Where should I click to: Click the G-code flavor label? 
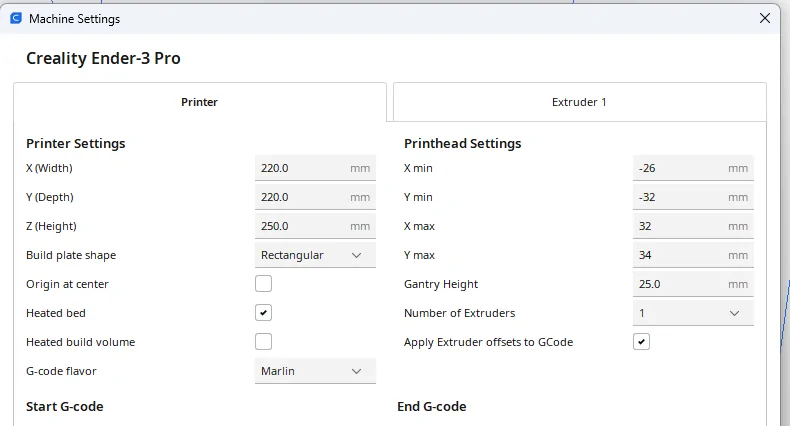pyautogui.click(x=61, y=371)
